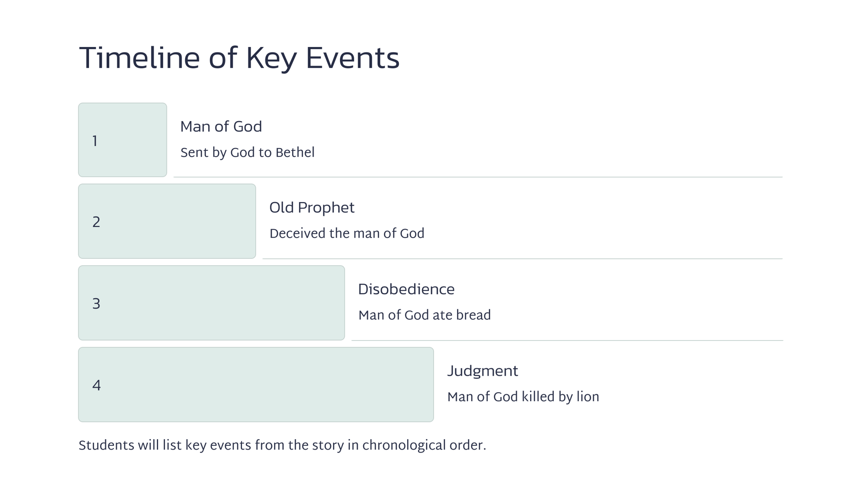Select the Judgment heading
Image resolution: width=868 pixels, height=493 pixels.
click(x=482, y=371)
